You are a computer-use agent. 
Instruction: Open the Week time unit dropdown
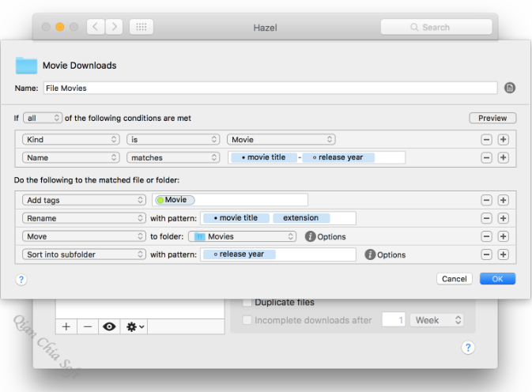pyautogui.click(x=436, y=320)
